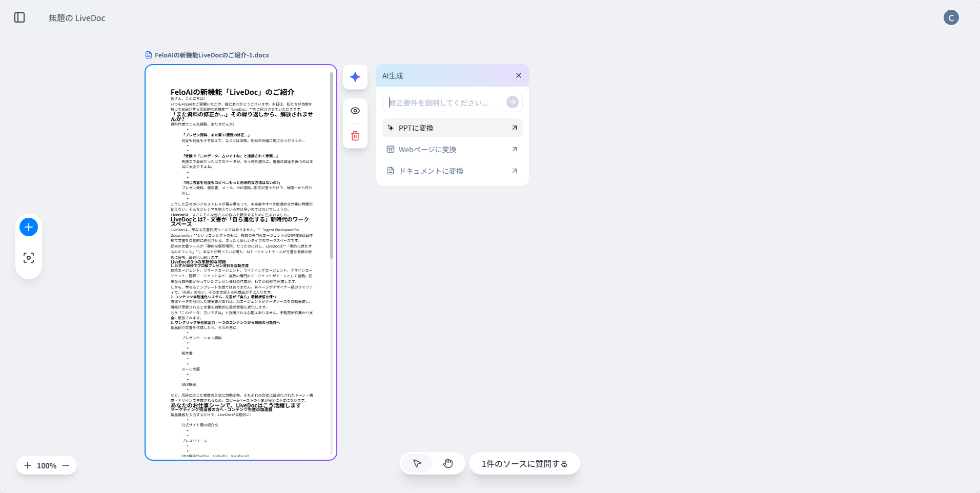Click 1件のソースに質問する button
The height and width of the screenshot is (493, 980).
pyautogui.click(x=524, y=464)
